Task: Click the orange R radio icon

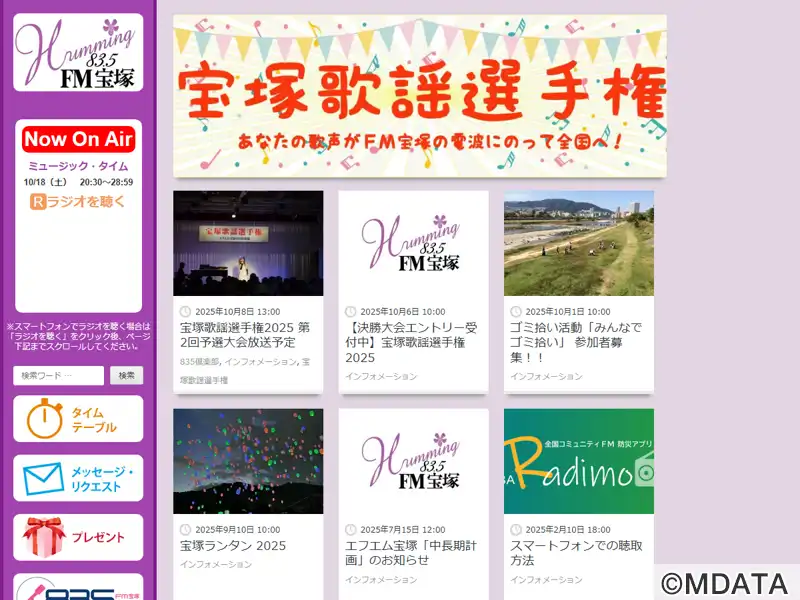Action: (38, 202)
